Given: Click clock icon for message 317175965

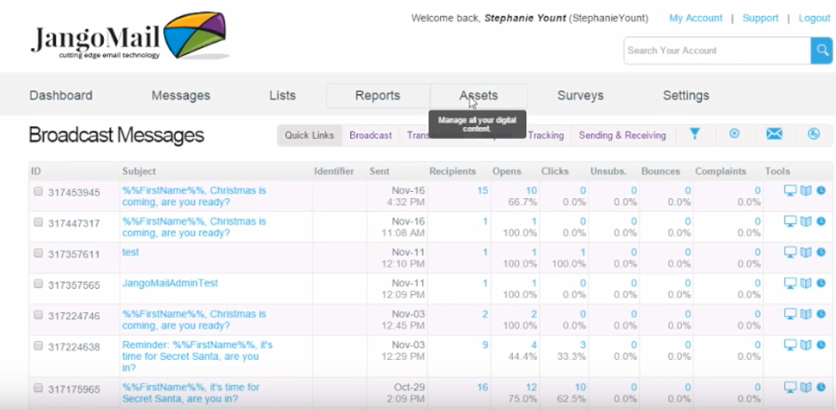Looking at the screenshot, I should click(821, 387).
